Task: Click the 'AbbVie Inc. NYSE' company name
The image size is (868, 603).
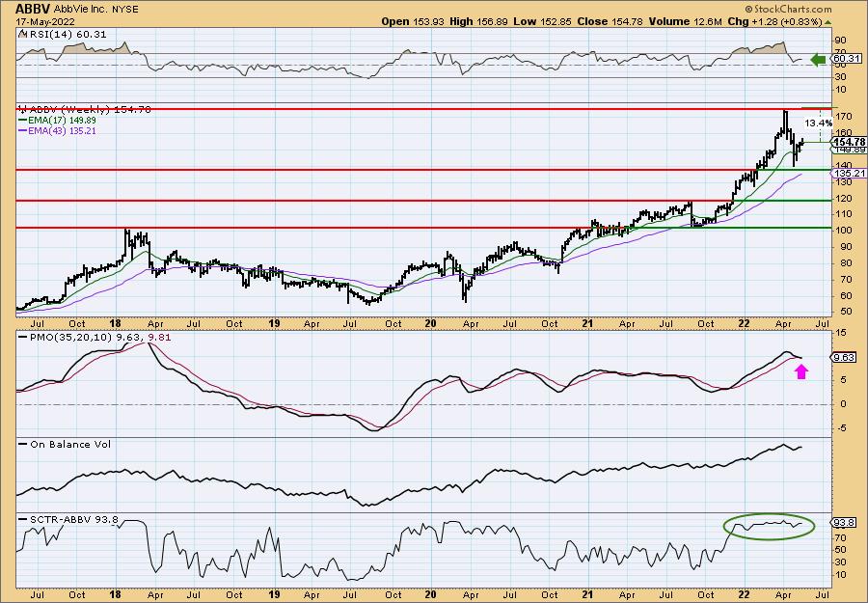Action: 96,10
